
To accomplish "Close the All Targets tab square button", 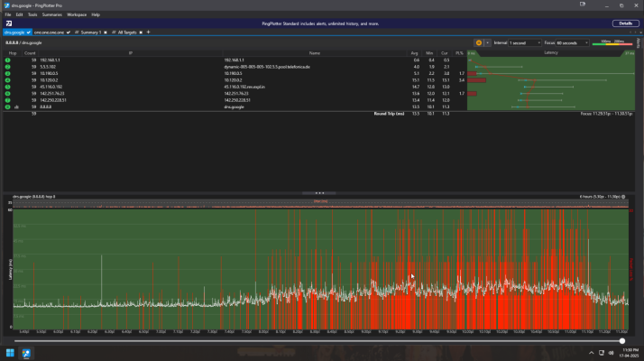I will 141,32.
